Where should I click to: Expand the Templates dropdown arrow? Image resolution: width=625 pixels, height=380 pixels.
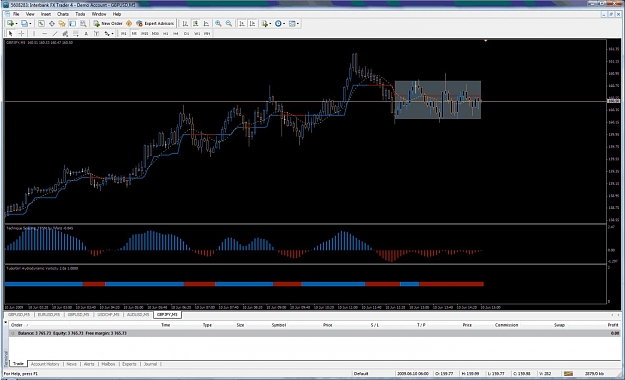(x=298, y=24)
